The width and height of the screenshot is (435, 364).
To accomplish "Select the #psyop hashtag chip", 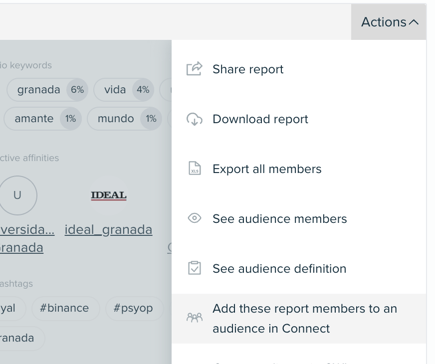I will coord(134,308).
